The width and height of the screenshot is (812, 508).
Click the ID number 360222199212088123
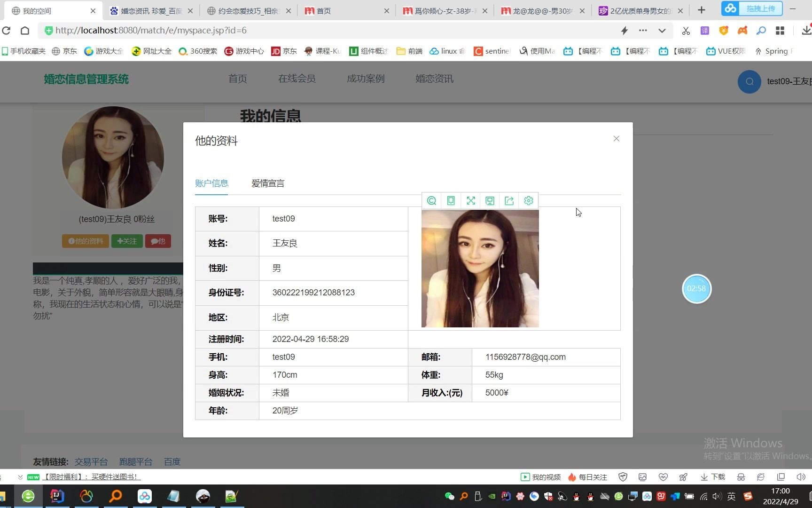tap(313, 293)
